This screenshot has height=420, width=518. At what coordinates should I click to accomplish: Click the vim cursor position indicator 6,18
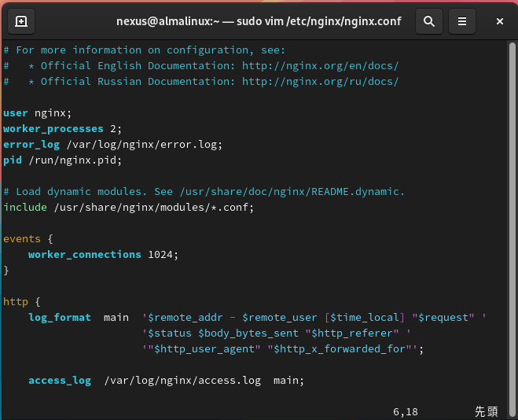coord(406,411)
